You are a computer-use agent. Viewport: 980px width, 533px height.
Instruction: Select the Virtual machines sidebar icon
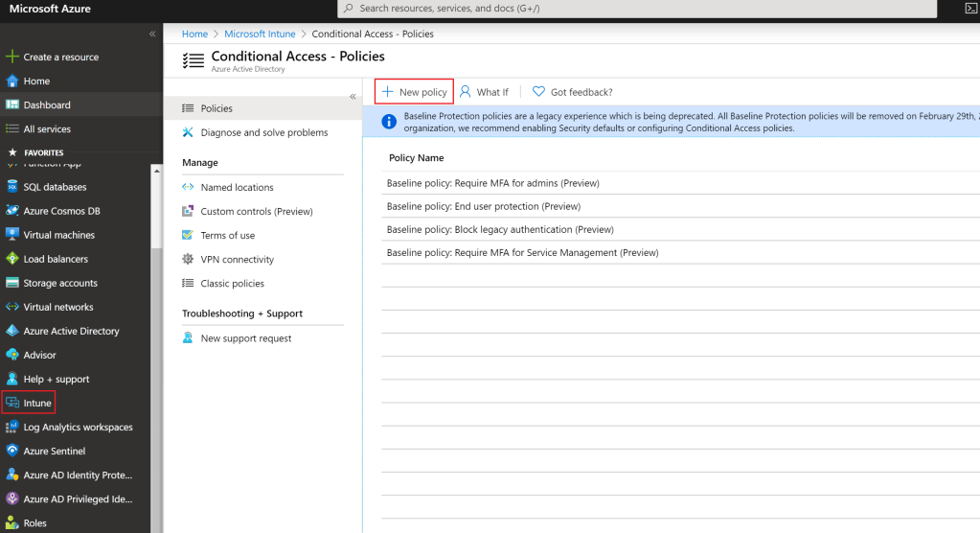click(x=12, y=235)
